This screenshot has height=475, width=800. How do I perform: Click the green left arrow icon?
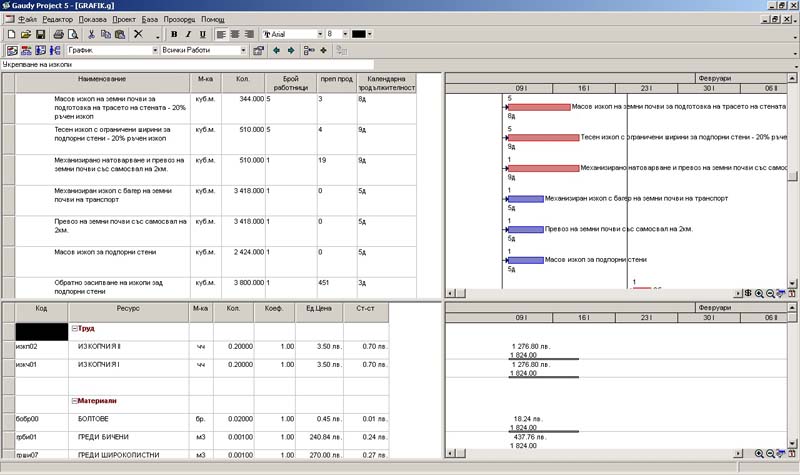(277, 50)
